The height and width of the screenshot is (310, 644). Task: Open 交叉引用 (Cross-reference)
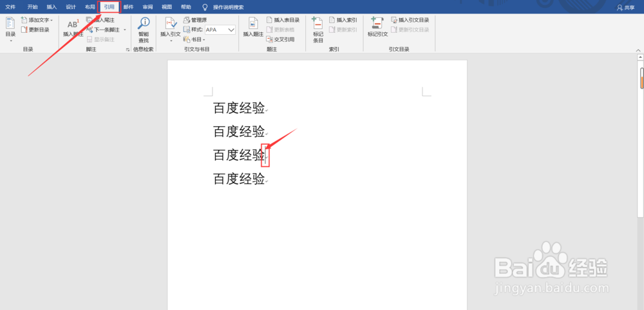tap(281, 39)
